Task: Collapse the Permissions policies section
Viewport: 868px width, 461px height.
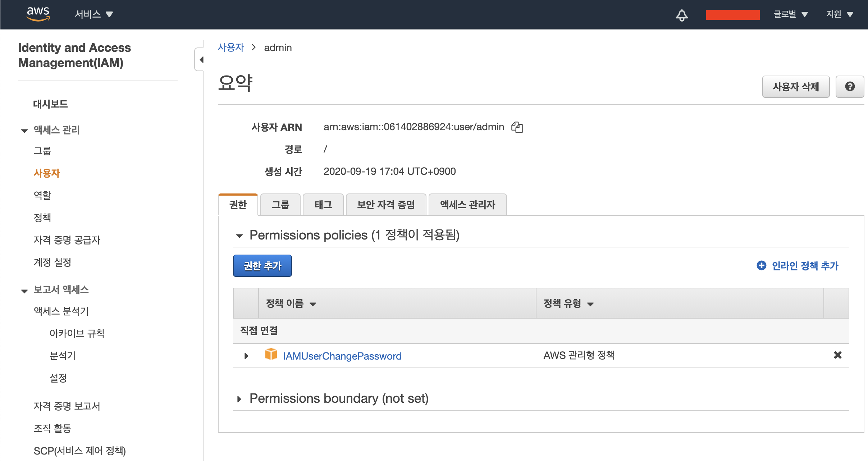Action: [x=239, y=236]
